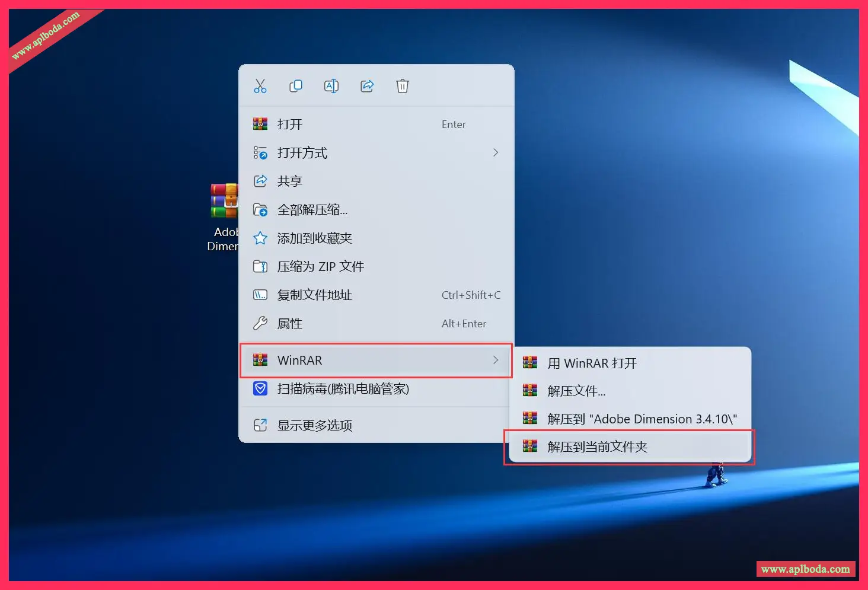Click the Delete trash can icon

tap(403, 86)
